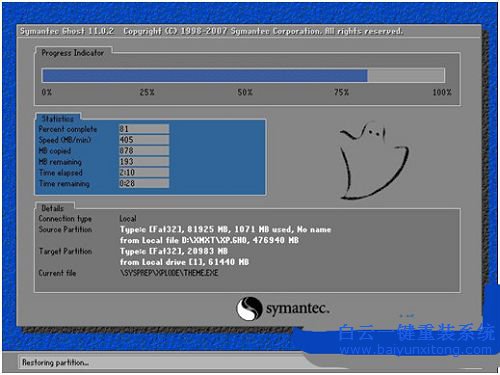Click the Symantec yin-yang logo icon

coord(249,308)
